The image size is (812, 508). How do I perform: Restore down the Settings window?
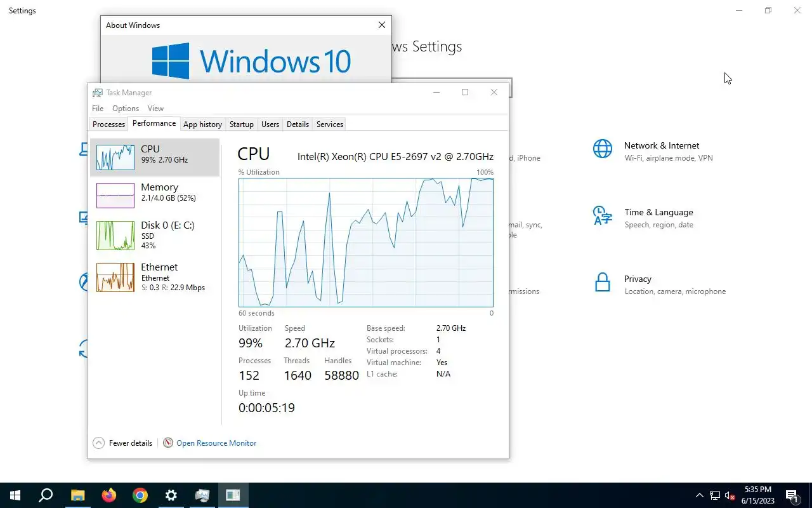click(768, 11)
